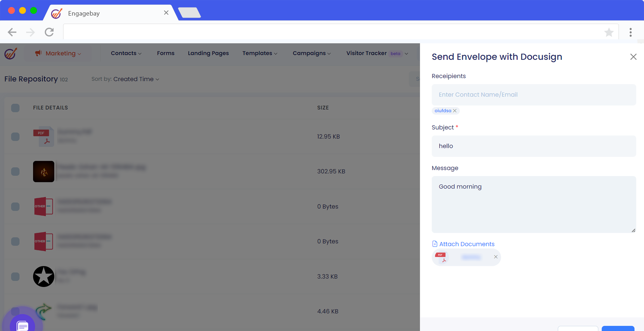Check the 12.95 KB PDF file row

click(15, 136)
